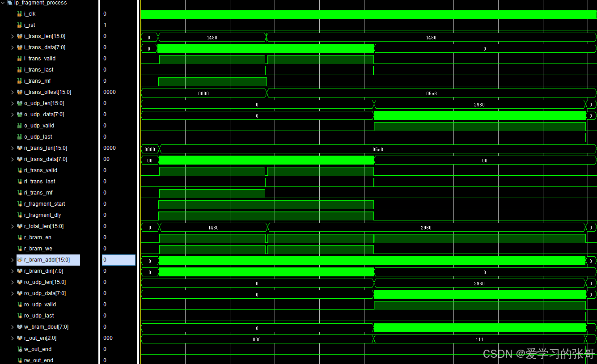Screen dimensions: 597x364
Task: Select the ip_fragment_process group name
Action: (40, 3)
